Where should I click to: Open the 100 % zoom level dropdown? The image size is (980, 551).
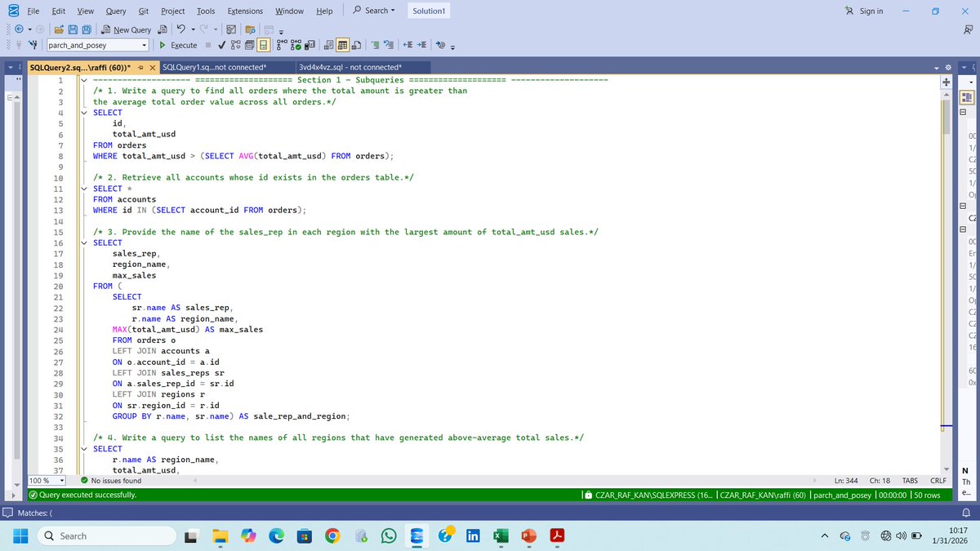[62, 481]
